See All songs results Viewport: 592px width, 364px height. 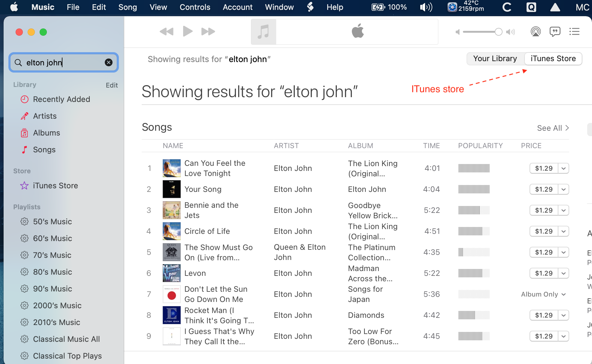tap(553, 128)
